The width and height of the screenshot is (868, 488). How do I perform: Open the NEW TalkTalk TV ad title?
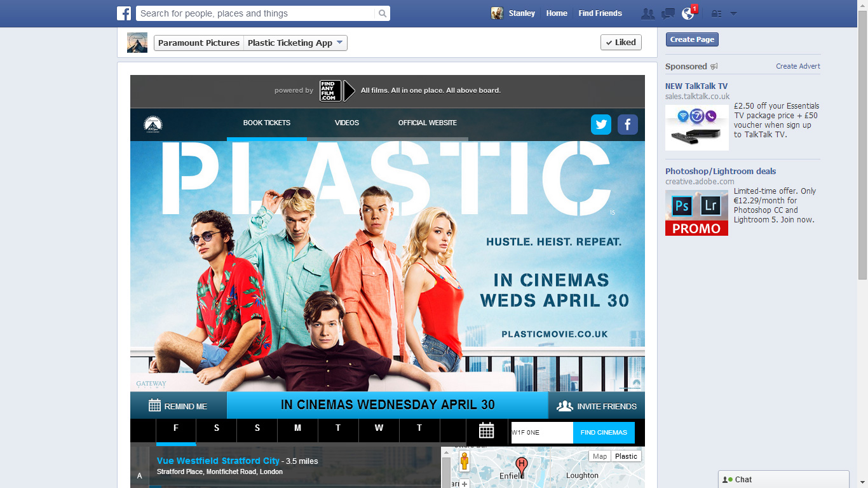(x=696, y=86)
